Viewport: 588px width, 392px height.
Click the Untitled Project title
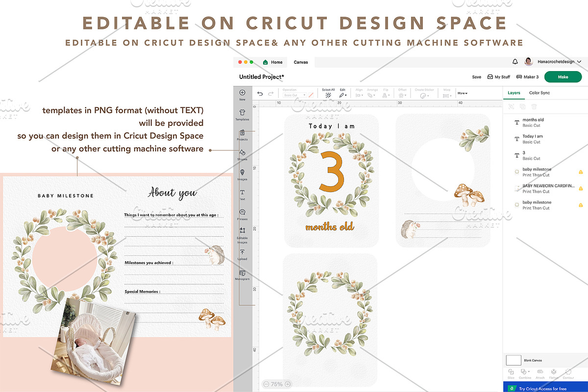pyautogui.click(x=262, y=77)
